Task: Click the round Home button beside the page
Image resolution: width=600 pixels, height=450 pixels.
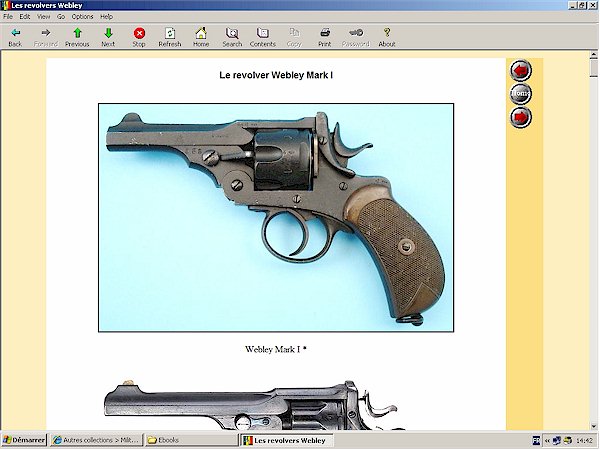Action: tap(521, 93)
